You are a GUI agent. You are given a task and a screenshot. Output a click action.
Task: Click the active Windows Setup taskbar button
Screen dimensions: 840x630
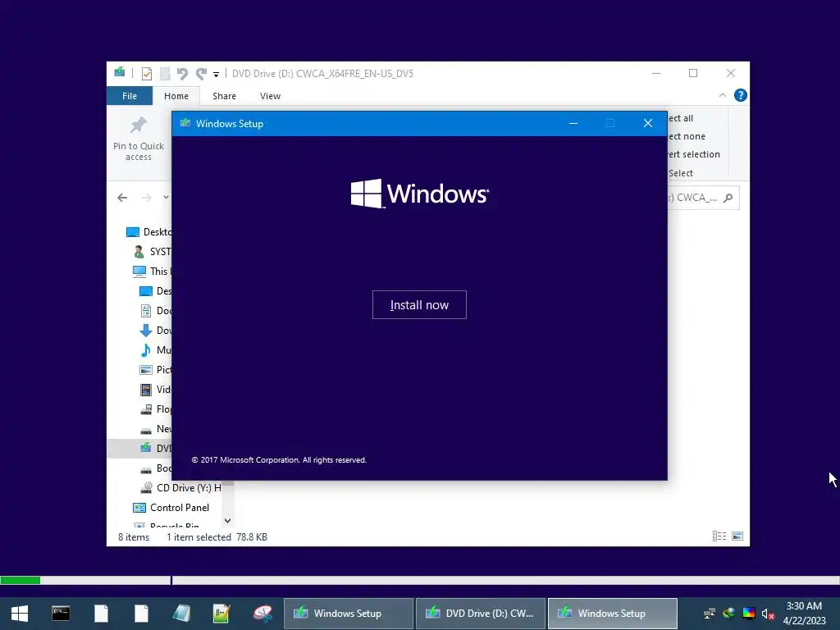pos(612,614)
